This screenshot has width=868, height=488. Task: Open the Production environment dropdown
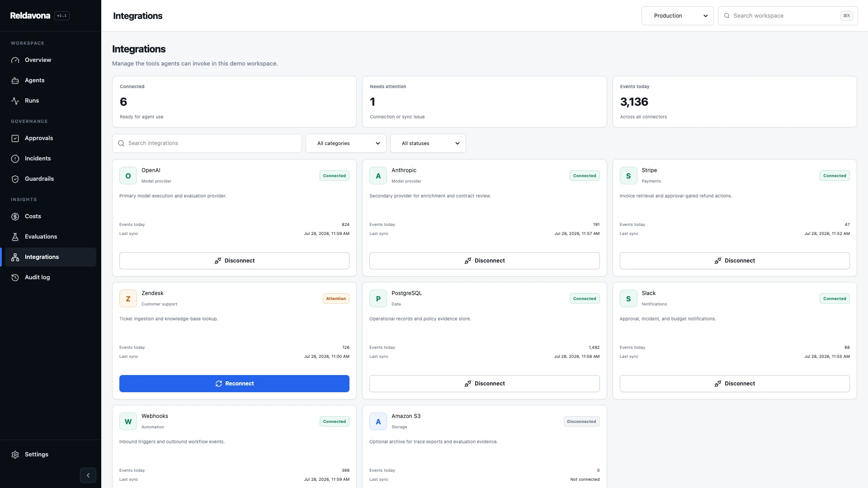point(677,16)
